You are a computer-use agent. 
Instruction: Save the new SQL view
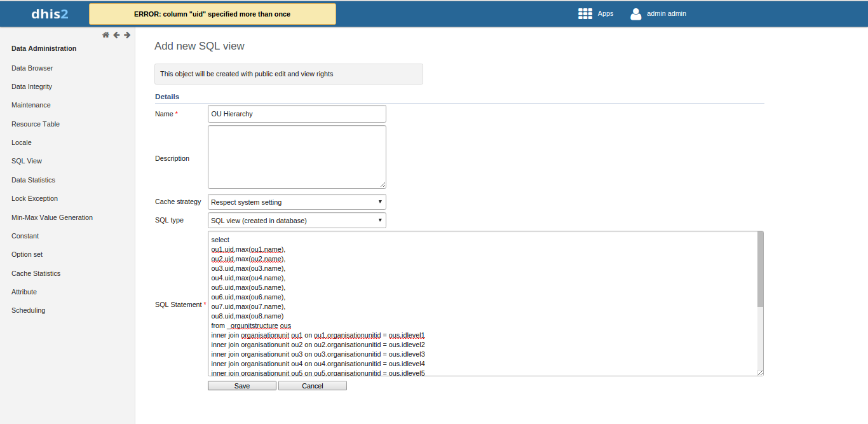click(x=241, y=386)
